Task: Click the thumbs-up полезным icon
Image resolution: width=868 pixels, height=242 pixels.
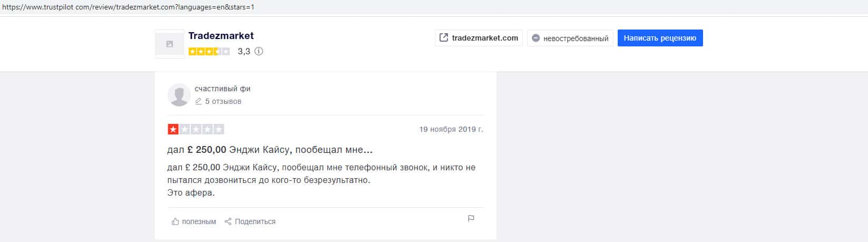Action: click(175, 222)
